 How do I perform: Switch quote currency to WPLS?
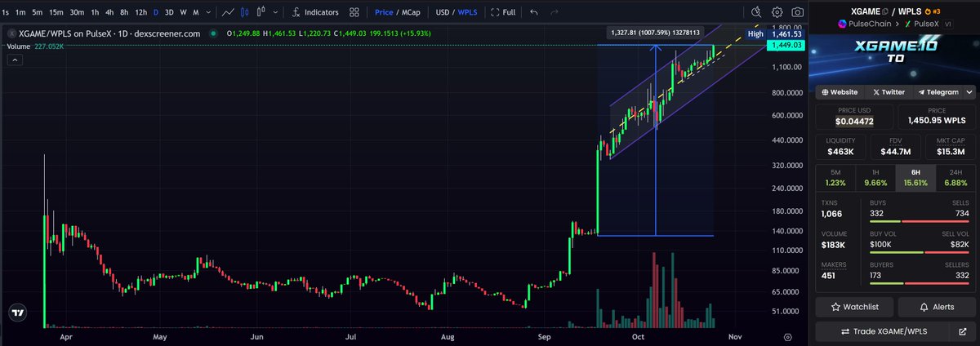click(x=468, y=12)
